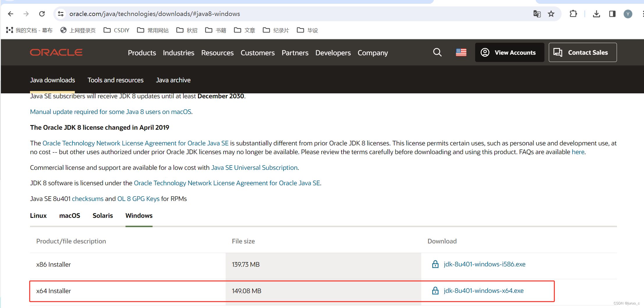Click the lock icon beside jdk-8u401-windows-i586.exe
This screenshot has height=308, width=644.
(x=435, y=264)
